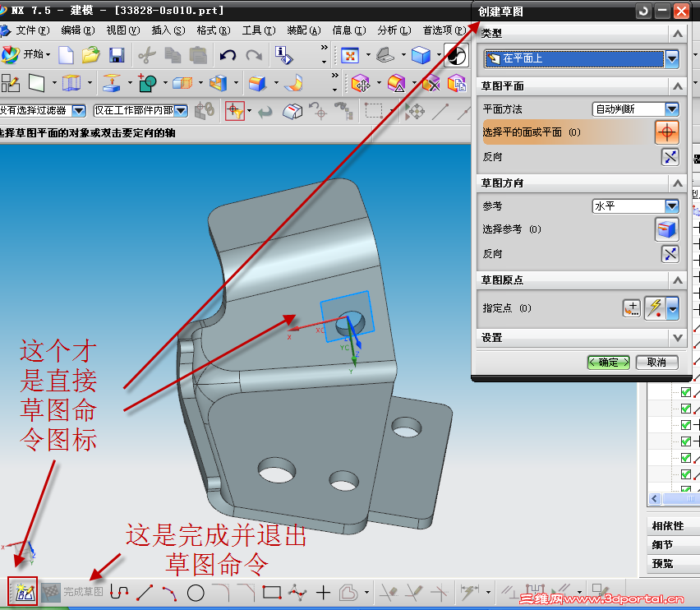Collapse the 草图平面 section
Viewport: 700px width, 610px height.
[678, 85]
